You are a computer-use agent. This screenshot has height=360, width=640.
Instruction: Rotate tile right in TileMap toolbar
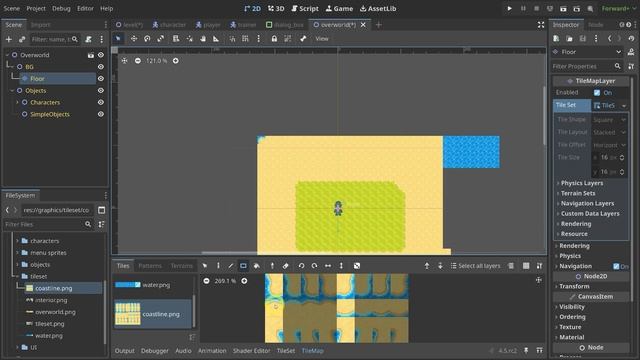[314, 266]
